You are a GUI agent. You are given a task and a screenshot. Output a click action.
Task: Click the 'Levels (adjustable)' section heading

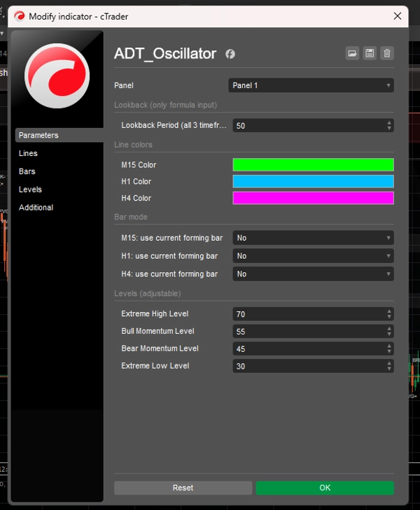click(x=148, y=293)
